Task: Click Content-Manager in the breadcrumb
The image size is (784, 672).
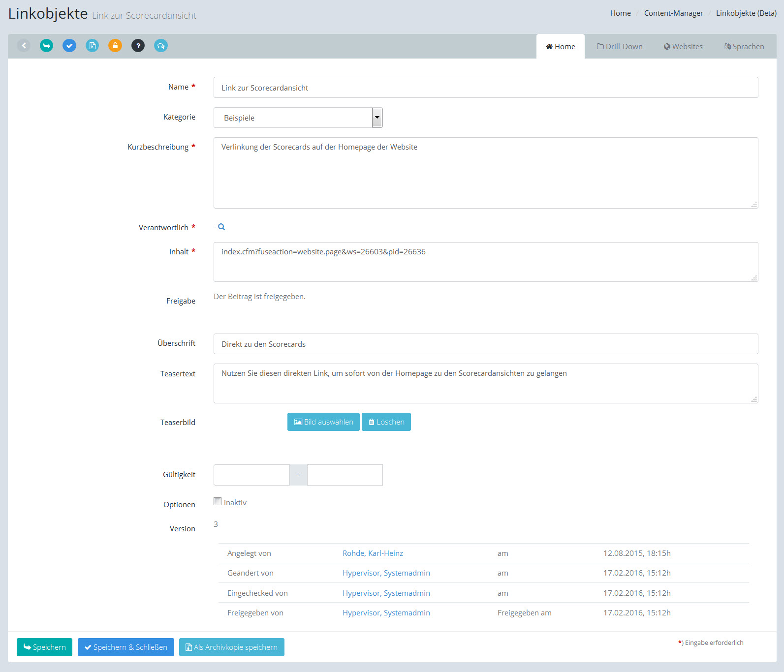Action: pos(673,13)
